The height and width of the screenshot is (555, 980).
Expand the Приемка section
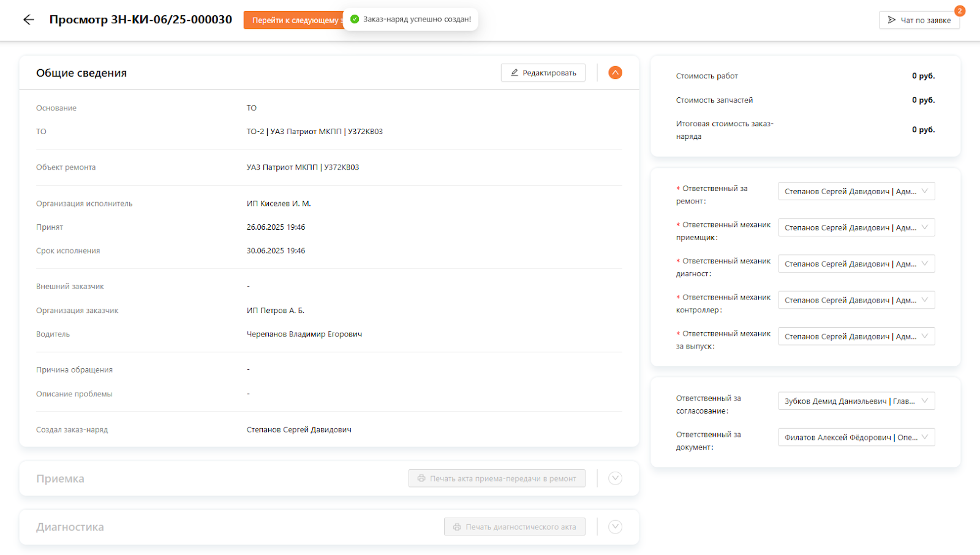615,478
